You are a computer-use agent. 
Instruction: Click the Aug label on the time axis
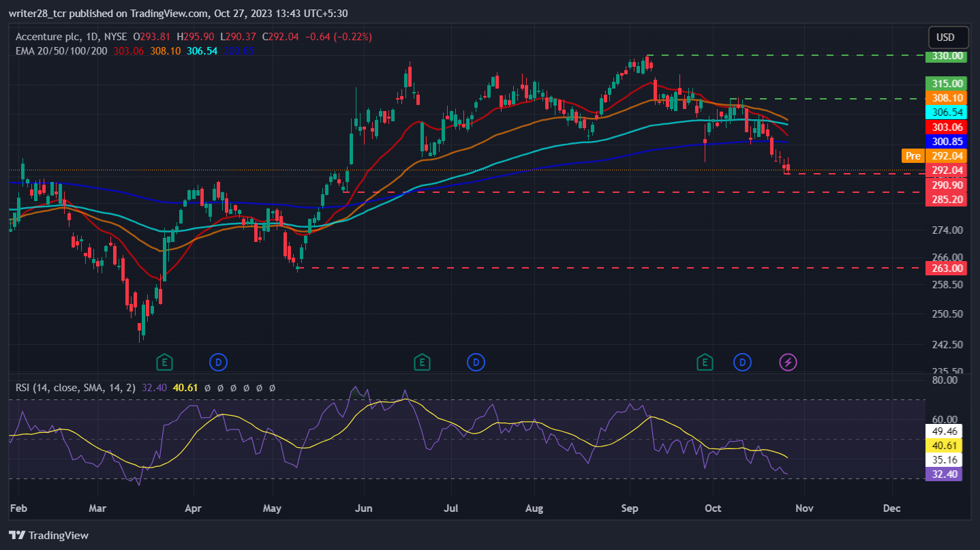(534, 508)
